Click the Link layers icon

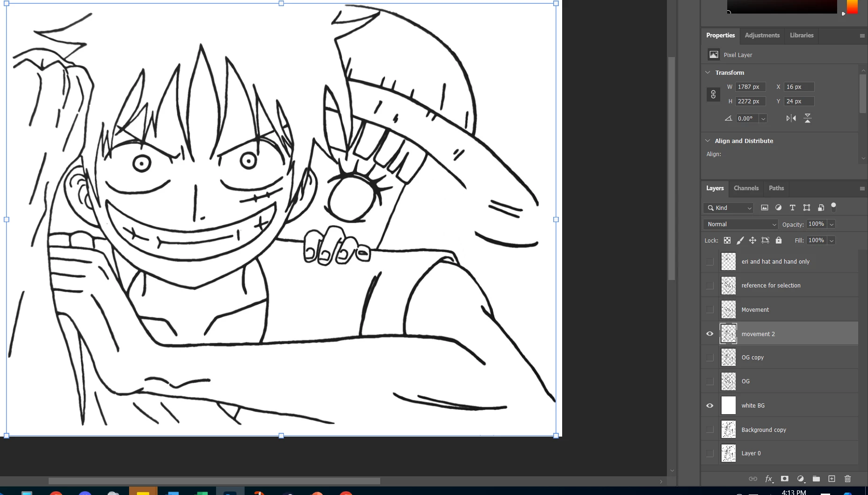click(753, 479)
